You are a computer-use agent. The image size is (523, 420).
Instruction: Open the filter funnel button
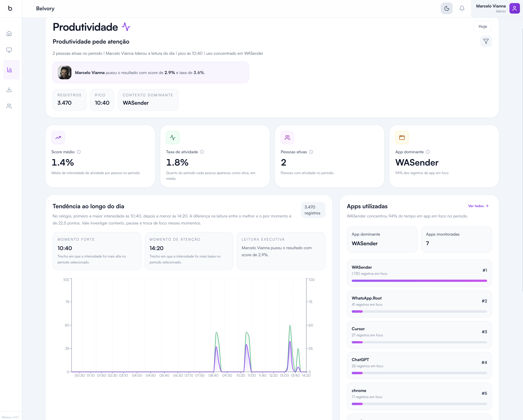pyautogui.click(x=486, y=41)
